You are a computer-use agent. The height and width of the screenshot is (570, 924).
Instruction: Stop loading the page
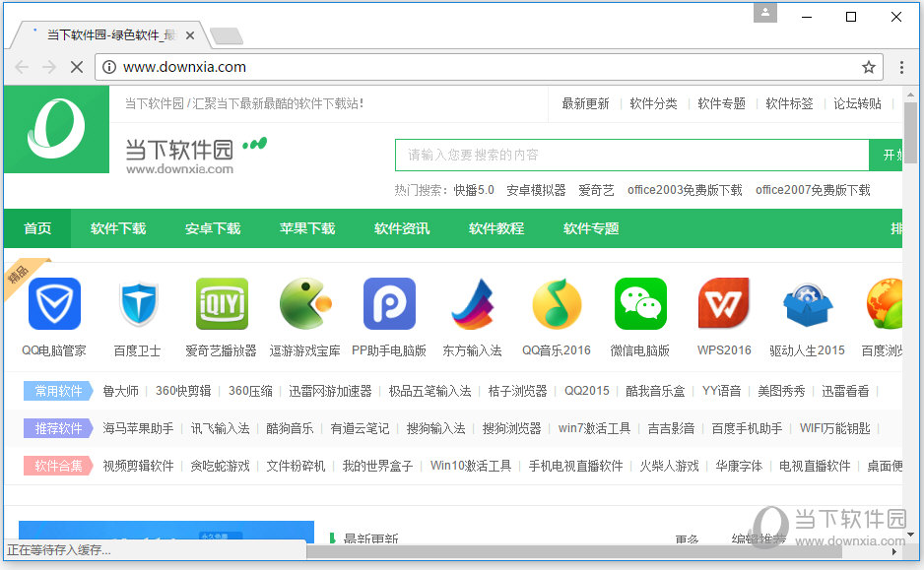click(x=77, y=67)
